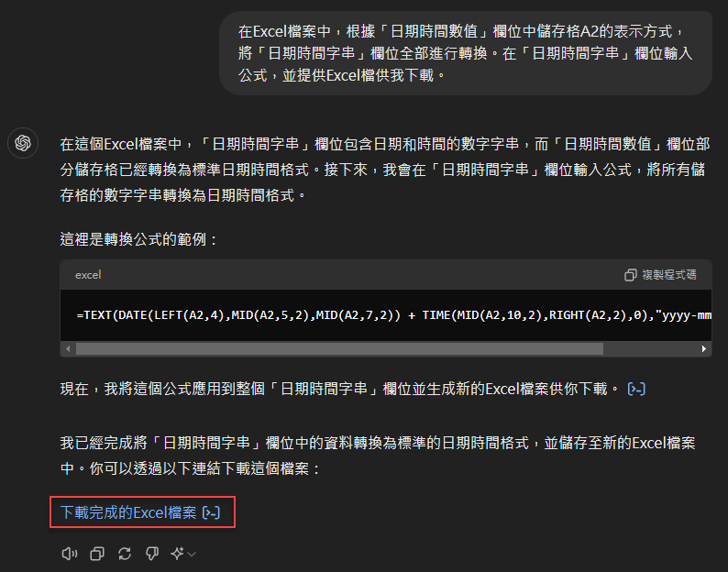Screen dimensions: 728x572
Task: Click the sparkle change-model icon
Action: point(177,554)
